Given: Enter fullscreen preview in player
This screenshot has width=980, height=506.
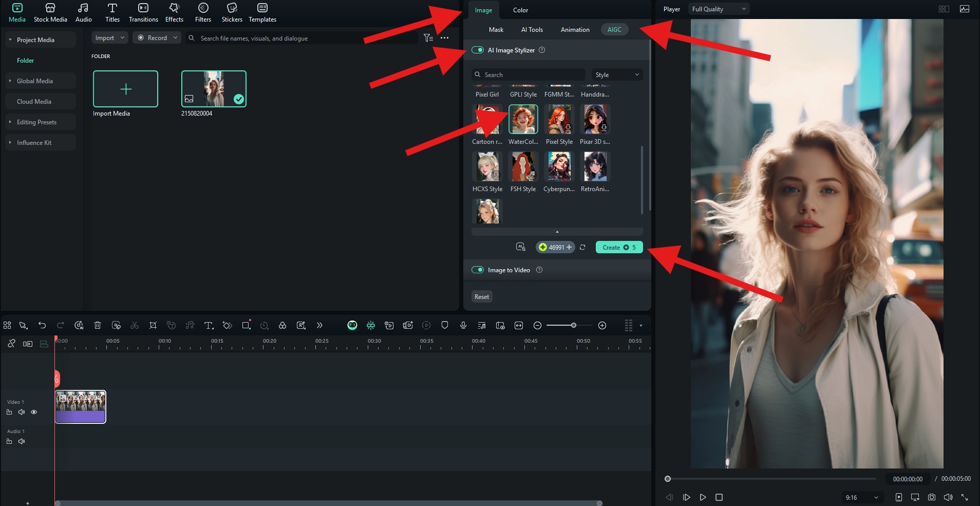Looking at the screenshot, I should (x=965, y=497).
